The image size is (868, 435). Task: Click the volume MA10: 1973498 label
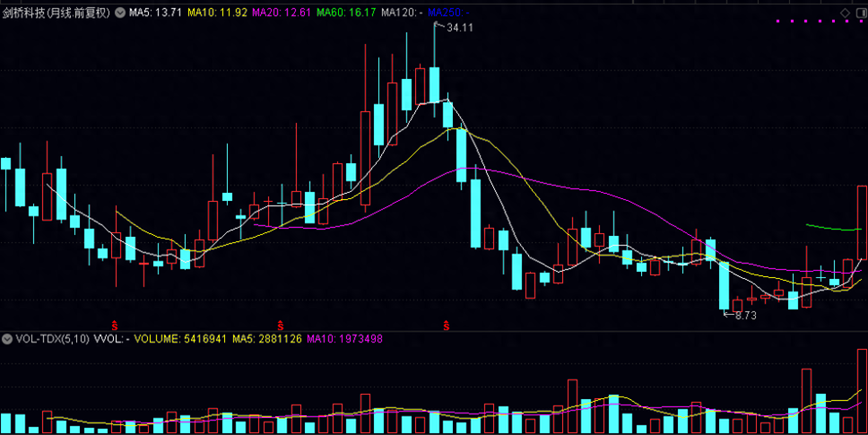(x=345, y=339)
